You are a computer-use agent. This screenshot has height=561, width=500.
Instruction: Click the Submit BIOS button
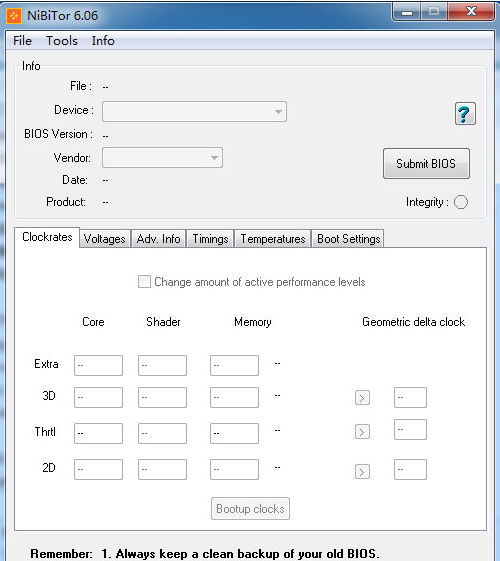coord(426,164)
